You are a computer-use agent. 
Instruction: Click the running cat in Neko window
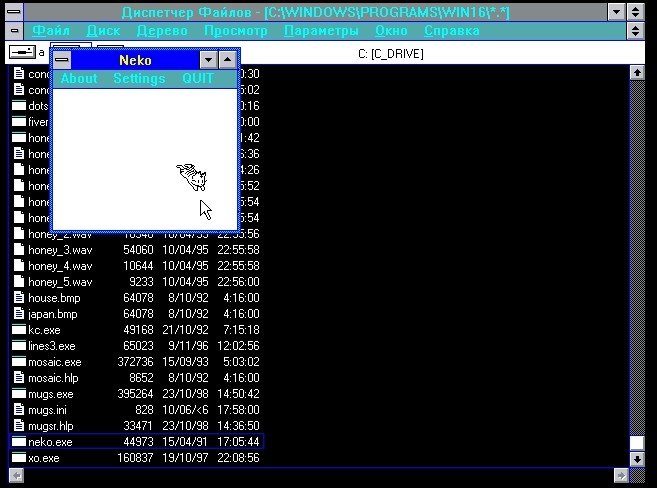[192, 177]
